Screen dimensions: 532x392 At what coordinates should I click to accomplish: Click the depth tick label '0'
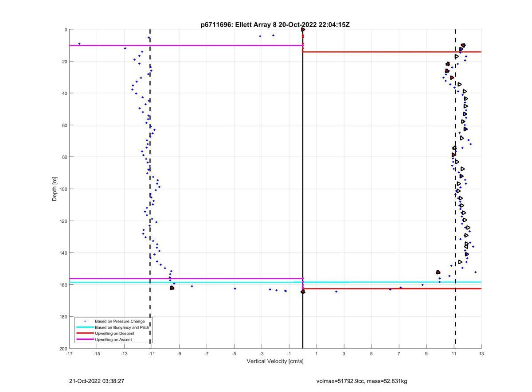click(66, 30)
